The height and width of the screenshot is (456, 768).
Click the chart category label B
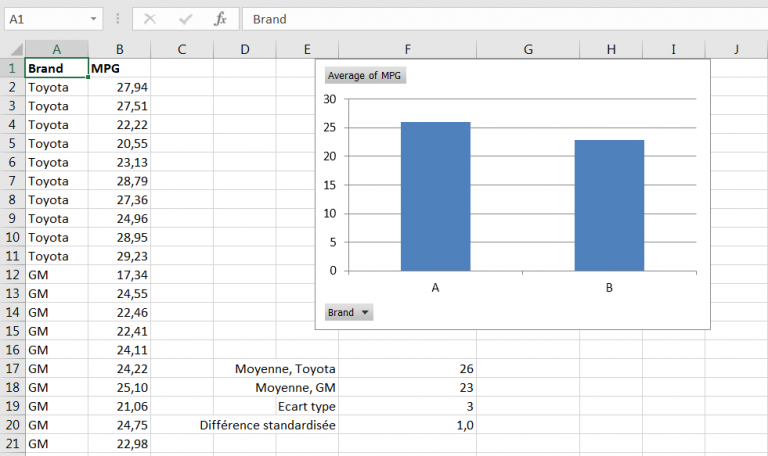(609, 288)
